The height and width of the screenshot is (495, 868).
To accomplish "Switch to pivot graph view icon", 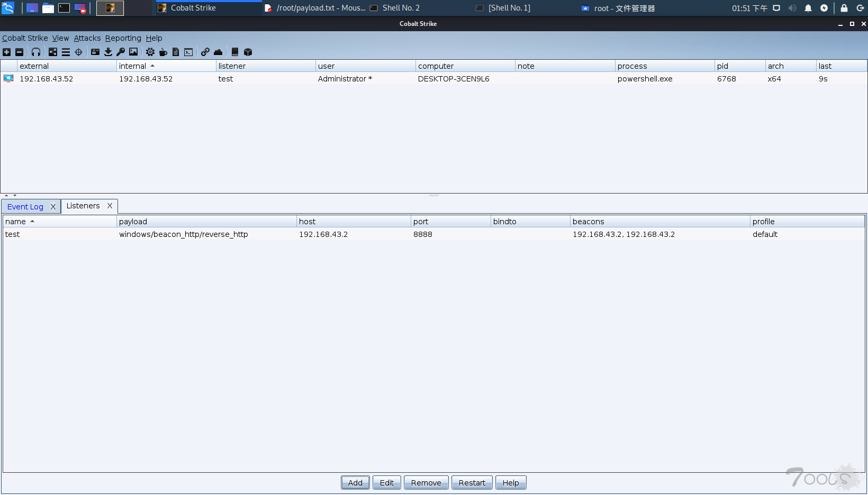I will [53, 52].
